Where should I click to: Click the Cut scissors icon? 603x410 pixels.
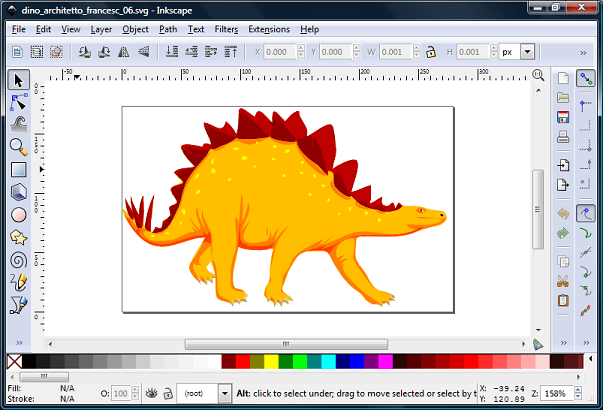pos(563,281)
